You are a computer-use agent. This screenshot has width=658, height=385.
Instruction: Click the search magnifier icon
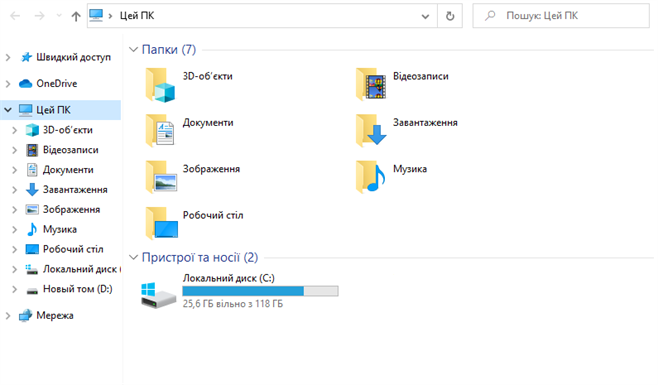point(490,16)
